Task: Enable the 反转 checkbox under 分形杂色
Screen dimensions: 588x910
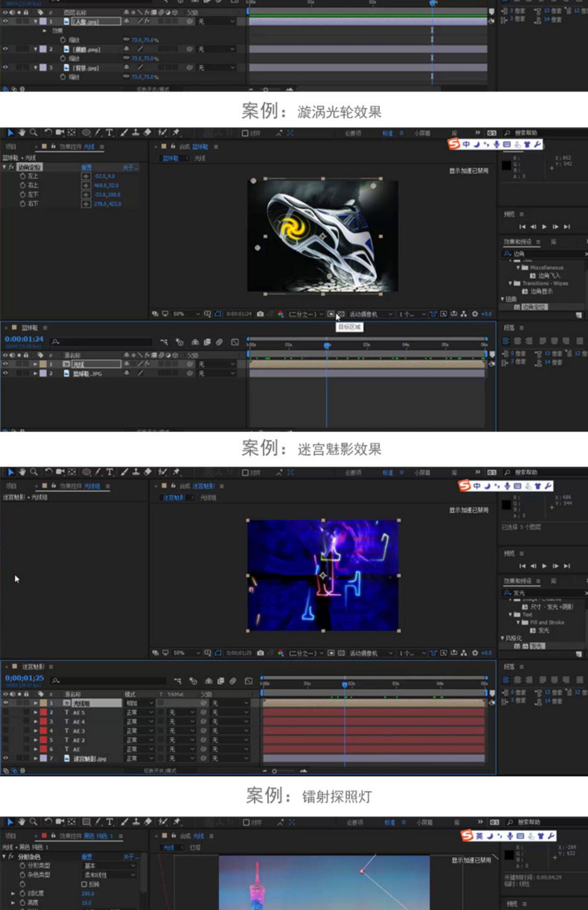Action: point(84,884)
